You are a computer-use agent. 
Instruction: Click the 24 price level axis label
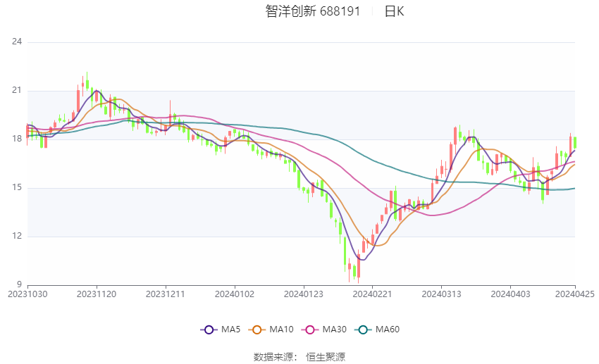(x=17, y=42)
